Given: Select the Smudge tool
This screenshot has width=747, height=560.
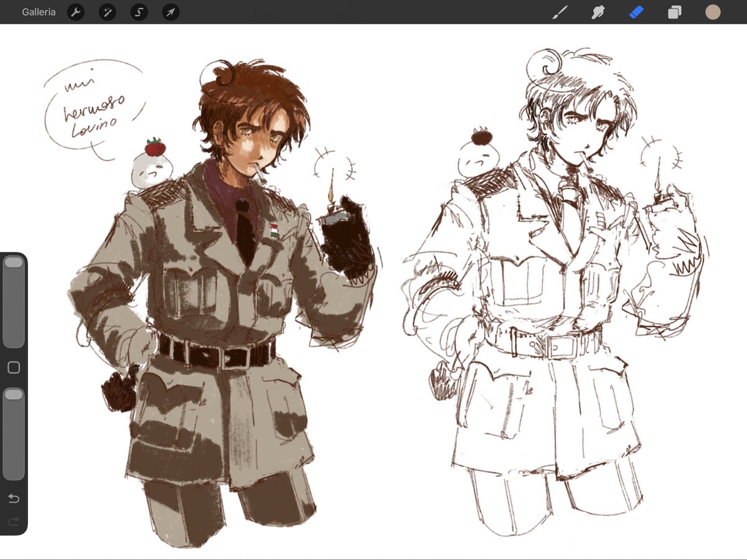Looking at the screenshot, I should click(598, 12).
